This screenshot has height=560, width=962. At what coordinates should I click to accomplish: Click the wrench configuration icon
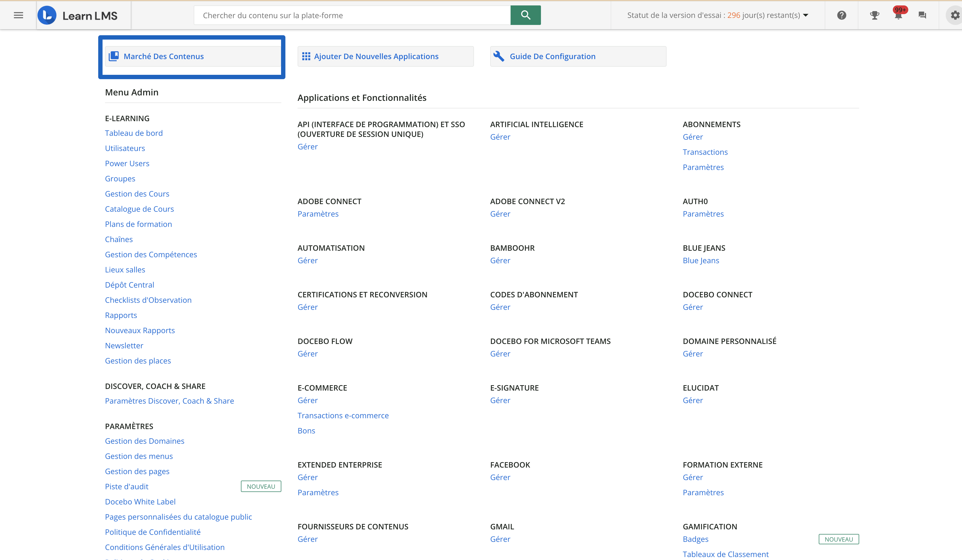point(499,56)
